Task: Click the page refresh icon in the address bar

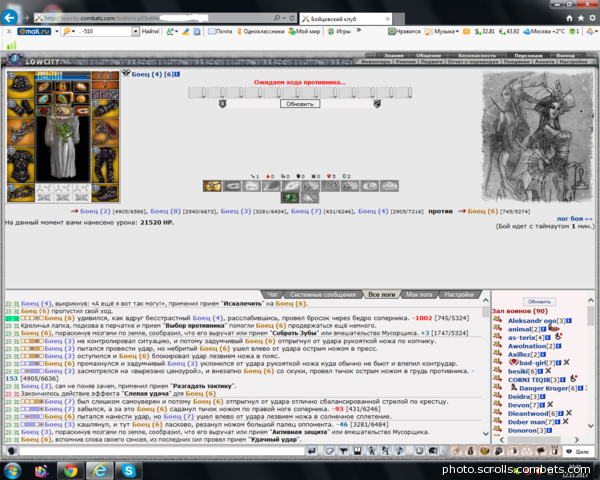Action: [292, 18]
